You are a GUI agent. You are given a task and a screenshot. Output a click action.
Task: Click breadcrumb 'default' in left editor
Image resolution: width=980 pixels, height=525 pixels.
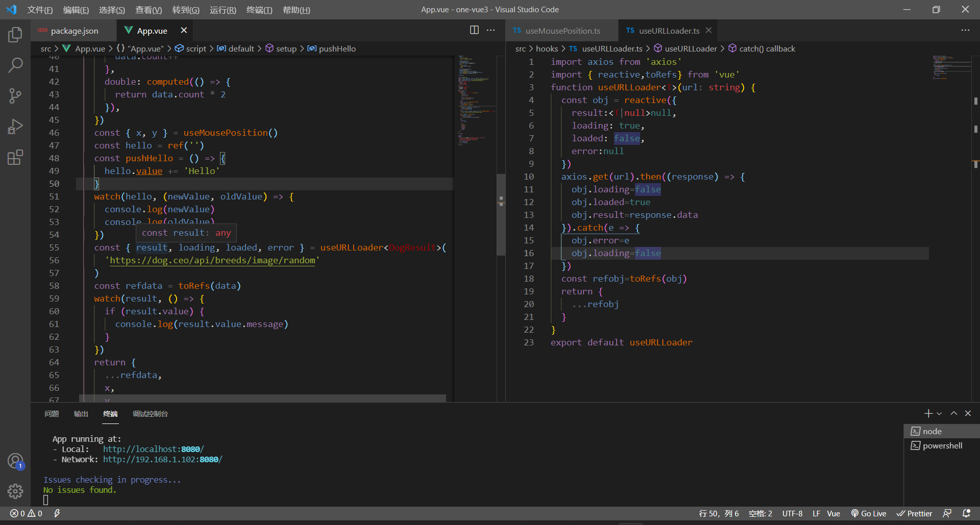click(235, 48)
